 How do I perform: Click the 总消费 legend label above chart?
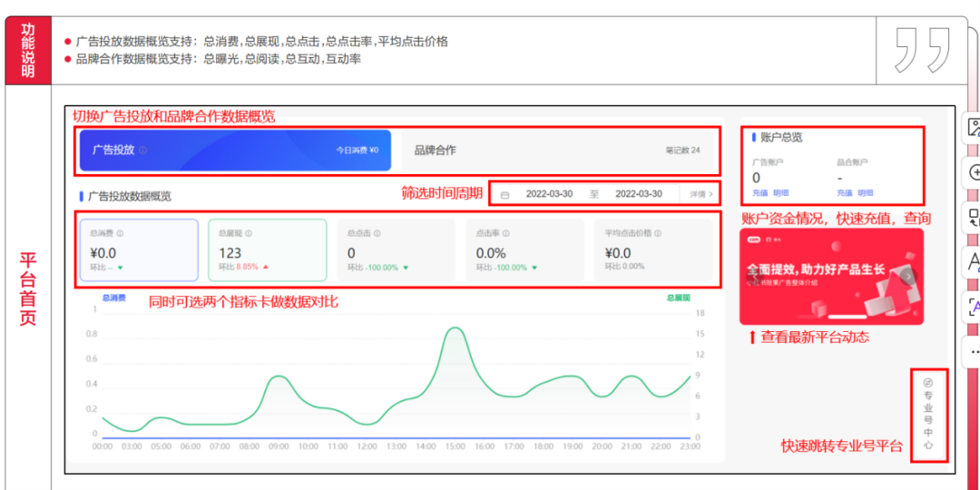113,299
